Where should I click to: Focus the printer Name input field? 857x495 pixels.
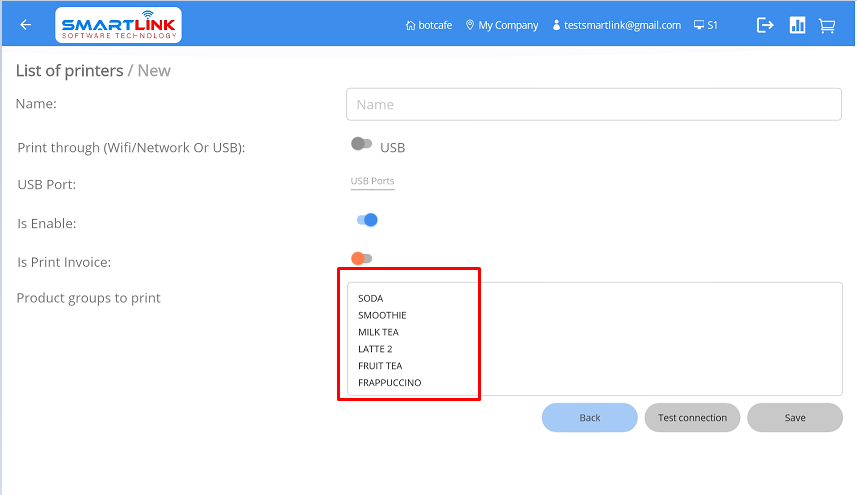pyautogui.click(x=593, y=104)
